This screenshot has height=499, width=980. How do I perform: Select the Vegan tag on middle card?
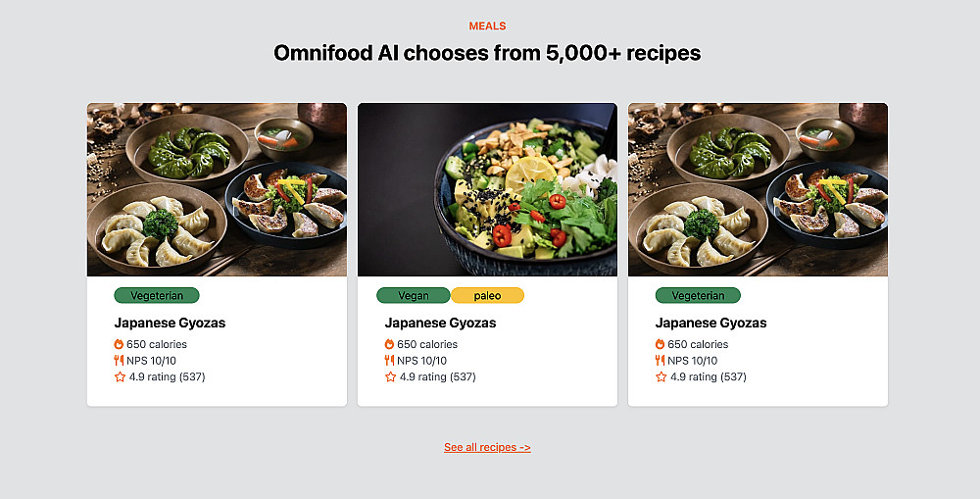[414, 295]
